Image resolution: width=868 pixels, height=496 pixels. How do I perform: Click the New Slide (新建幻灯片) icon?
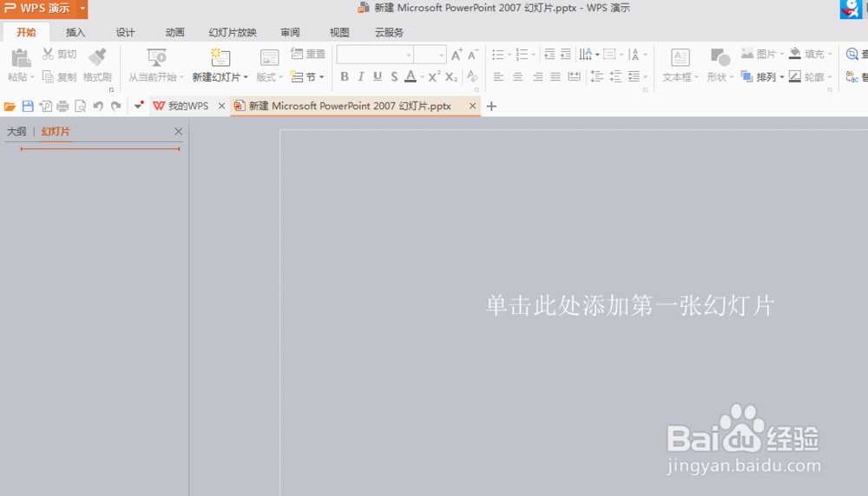[220, 57]
